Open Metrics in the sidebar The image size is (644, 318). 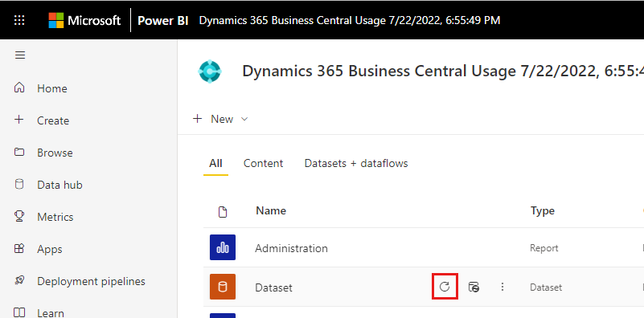click(x=55, y=217)
